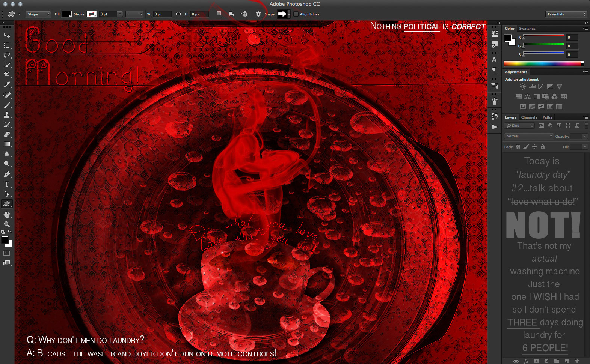Screen dimensions: 590x364
Task: Select the Rectangular Marquee tool
Action: [7, 45]
